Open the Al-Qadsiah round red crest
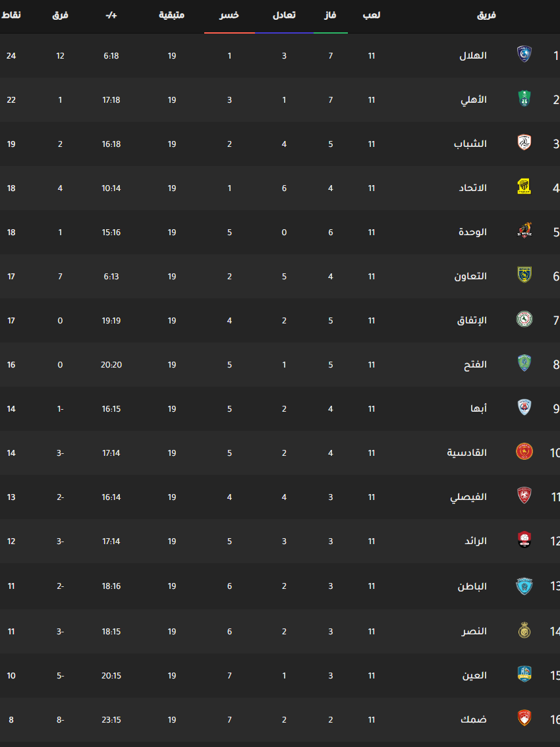 click(524, 451)
